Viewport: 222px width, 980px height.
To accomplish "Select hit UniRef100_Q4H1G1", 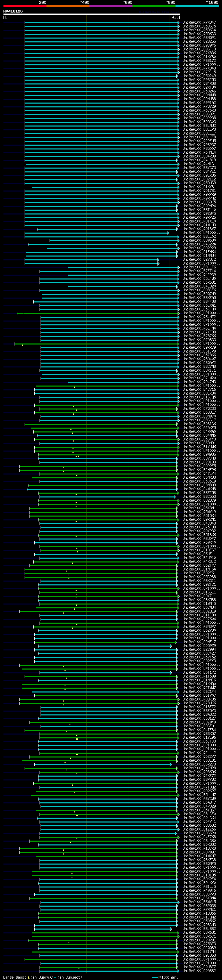I will (199, 164).
